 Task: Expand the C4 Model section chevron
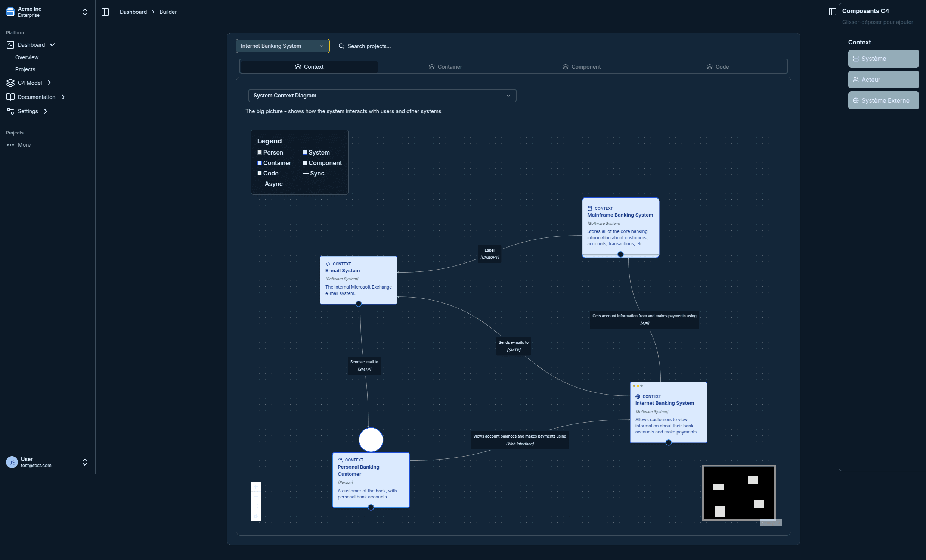coord(50,83)
